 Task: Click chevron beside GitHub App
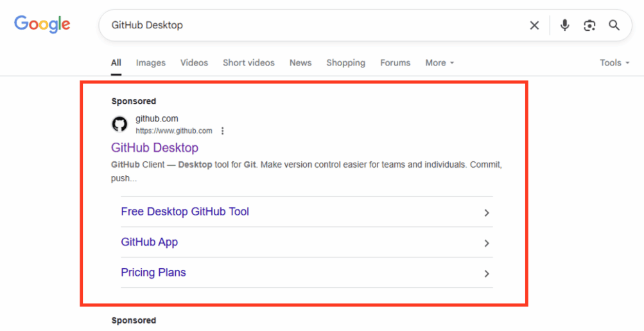[486, 243]
